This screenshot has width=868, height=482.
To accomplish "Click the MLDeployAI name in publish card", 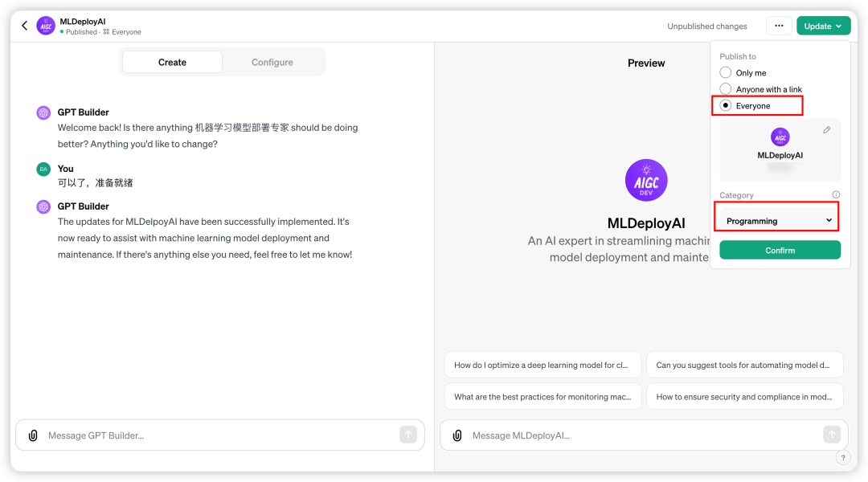I will point(780,156).
